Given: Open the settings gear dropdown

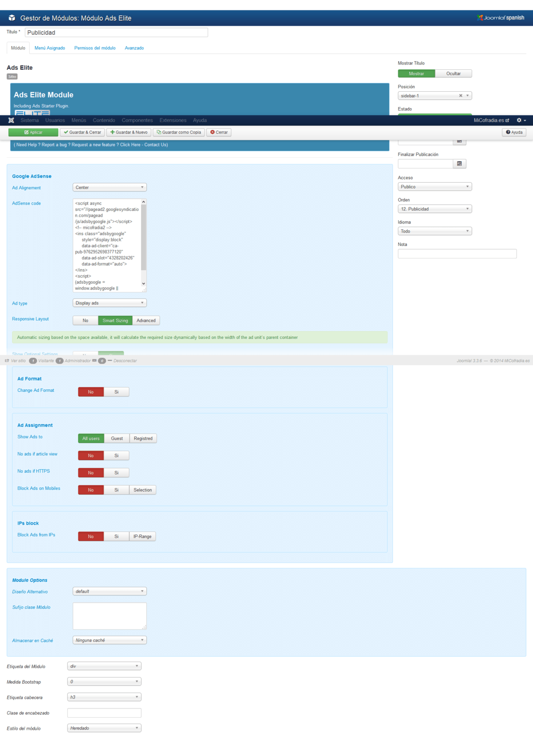Looking at the screenshot, I should [521, 120].
